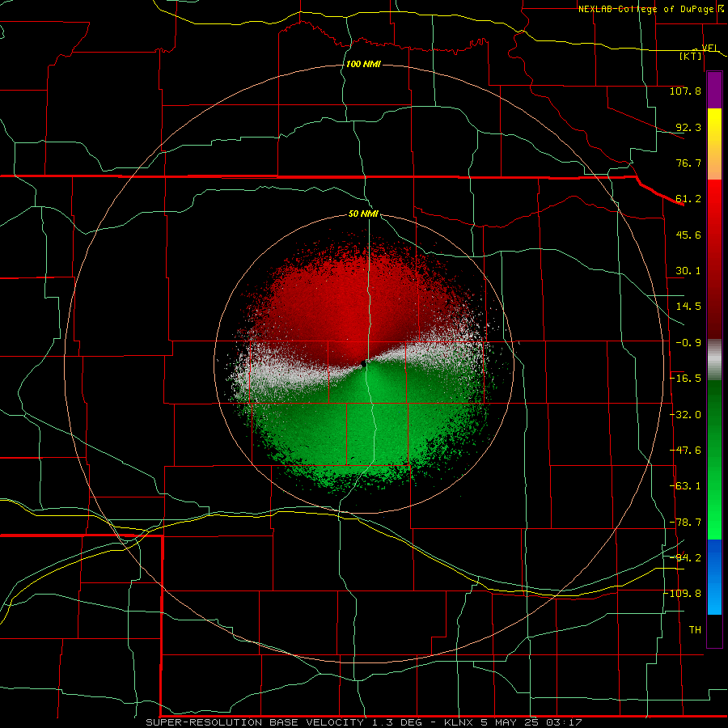Select the -78.7 scale label
The image size is (728, 728).
click(685, 523)
